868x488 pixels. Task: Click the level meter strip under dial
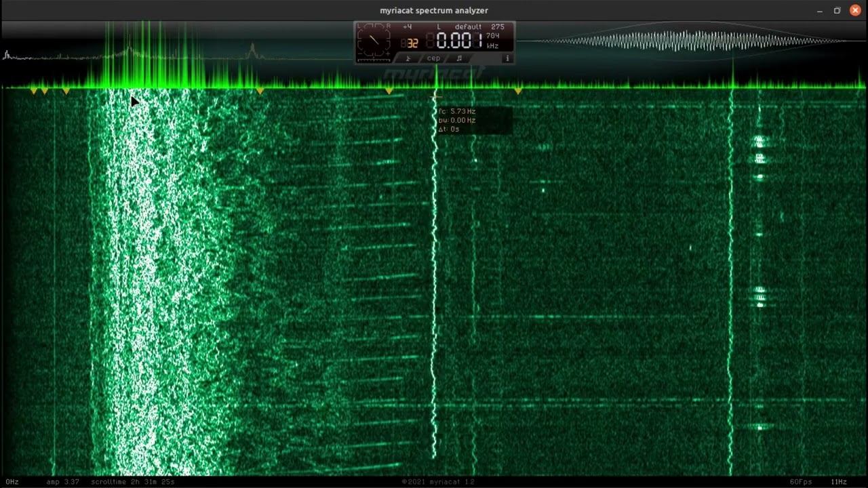374,60
